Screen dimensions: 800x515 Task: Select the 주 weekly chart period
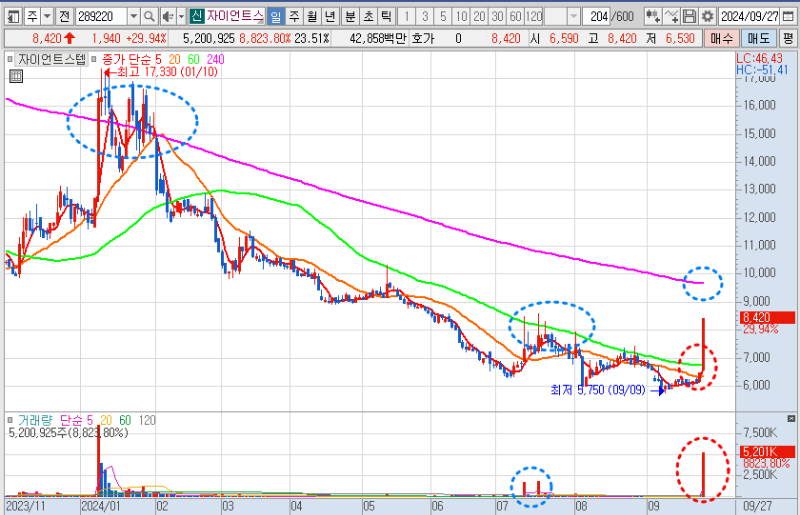[294, 17]
